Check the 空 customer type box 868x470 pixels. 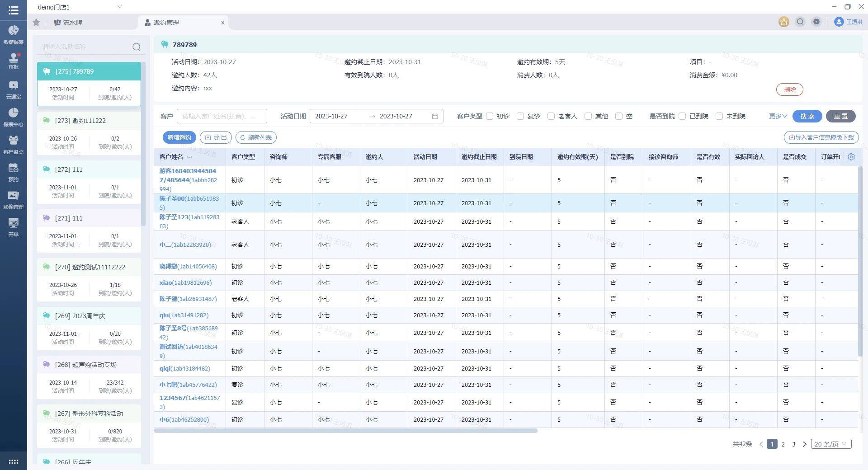pos(619,116)
